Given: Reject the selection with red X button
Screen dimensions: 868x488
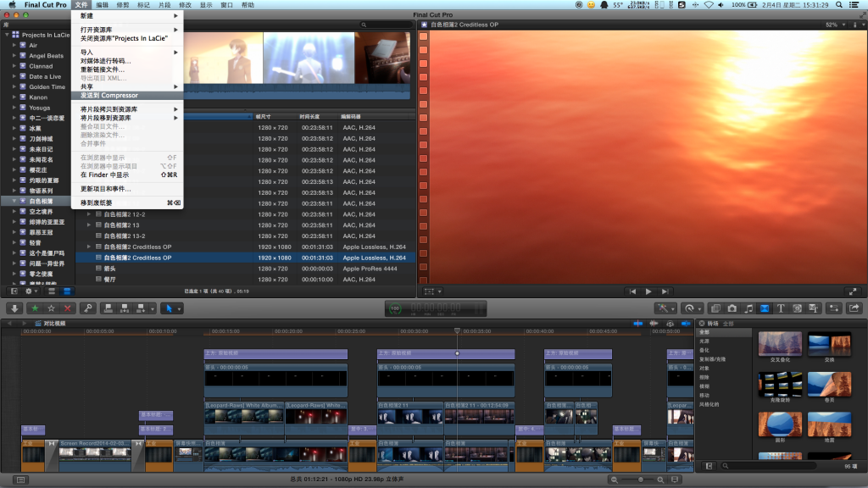Looking at the screenshot, I should (68, 308).
